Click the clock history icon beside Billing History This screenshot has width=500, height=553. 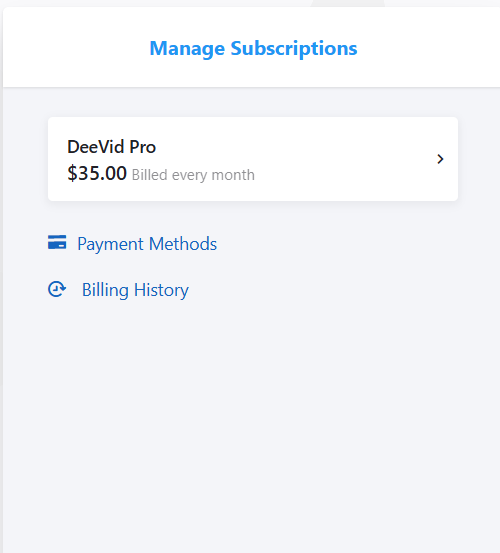57,289
